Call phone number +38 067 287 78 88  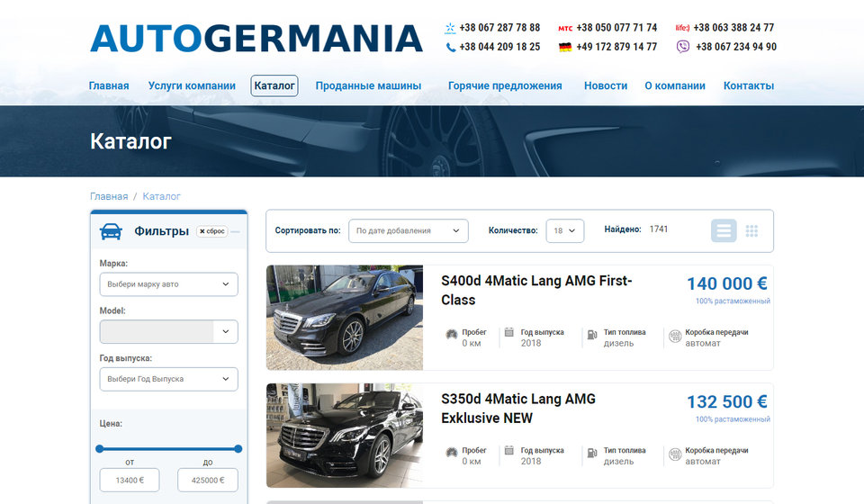pos(499,28)
